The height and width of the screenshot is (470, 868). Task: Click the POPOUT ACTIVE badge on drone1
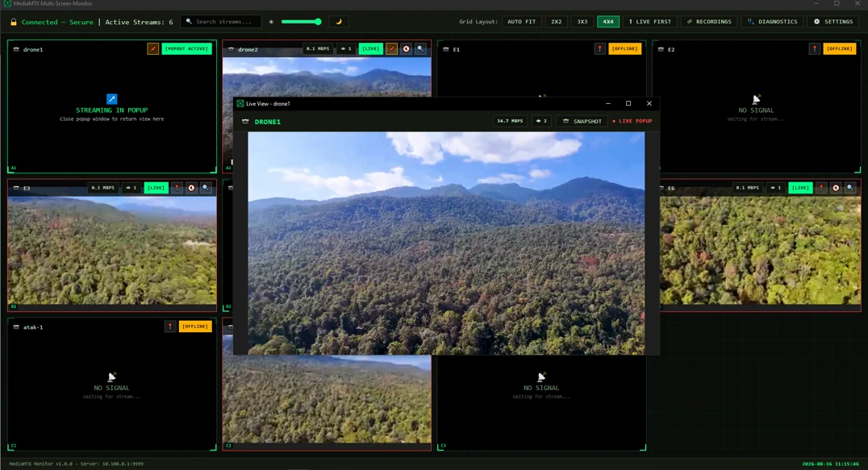coord(187,48)
